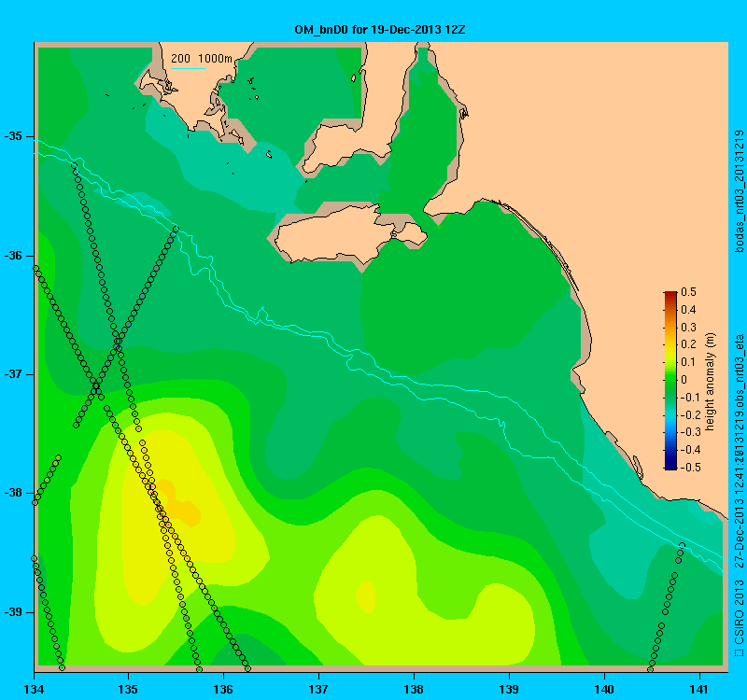Click the colorbar tick label 0.3
Image resolution: width=747 pixels, height=700 pixels.
[x=688, y=328]
